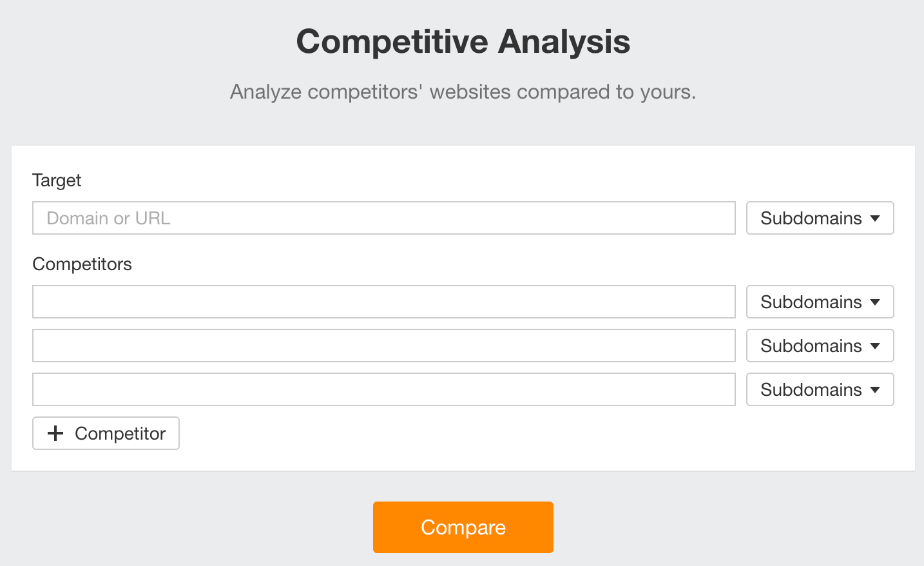Image resolution: width=924 pixels, height=566 pixels.
Task: Select the first empty competitor input field
Action: [x=383, y=302]
